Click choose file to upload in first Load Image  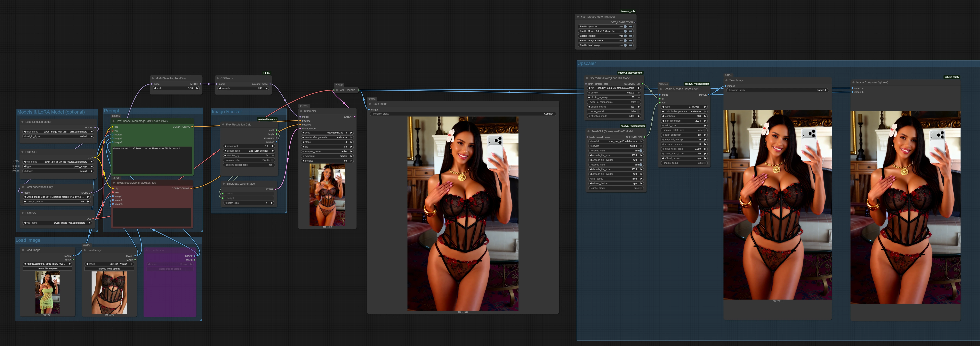[48, 268]
